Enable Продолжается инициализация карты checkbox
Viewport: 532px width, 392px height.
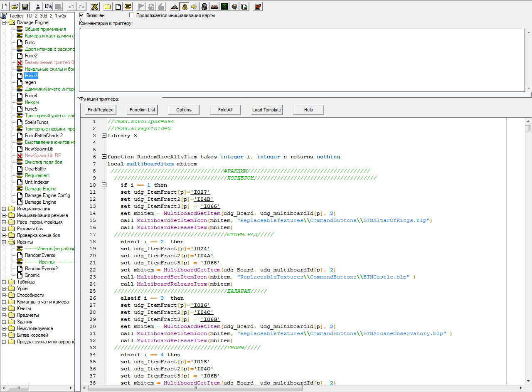click(132, 15)
